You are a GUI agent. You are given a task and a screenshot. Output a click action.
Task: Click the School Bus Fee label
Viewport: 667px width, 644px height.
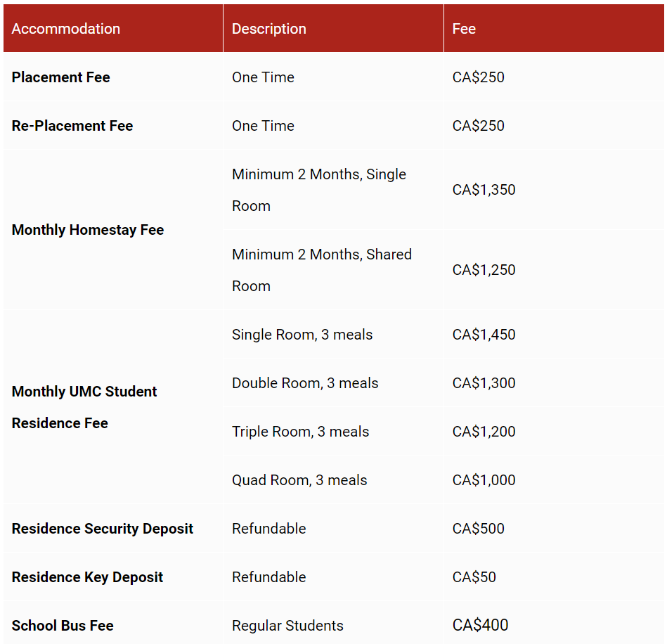pyautogui.click(x=63, y=626)
